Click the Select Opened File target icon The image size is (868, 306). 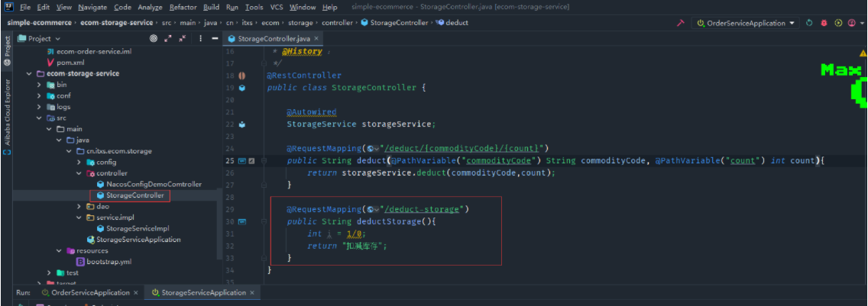click(154, 39)
